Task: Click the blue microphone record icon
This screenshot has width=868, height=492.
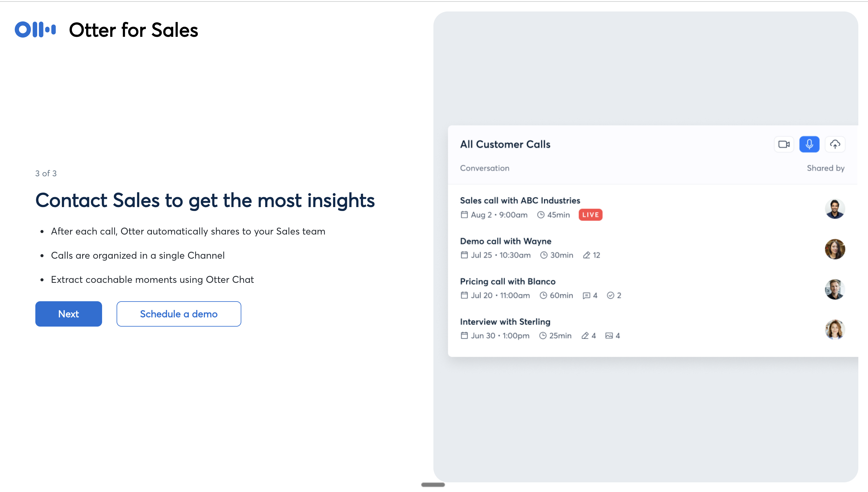Action: [x=809, y=144]
